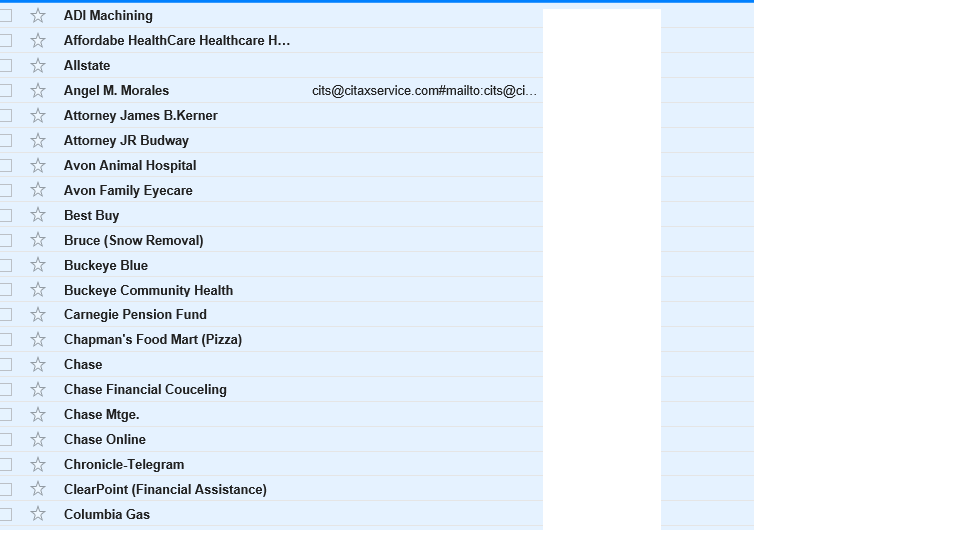Check the Chase Online checkbox
Image resolution: width=960 pixels, height=540 pixels.
coord(6,440)
